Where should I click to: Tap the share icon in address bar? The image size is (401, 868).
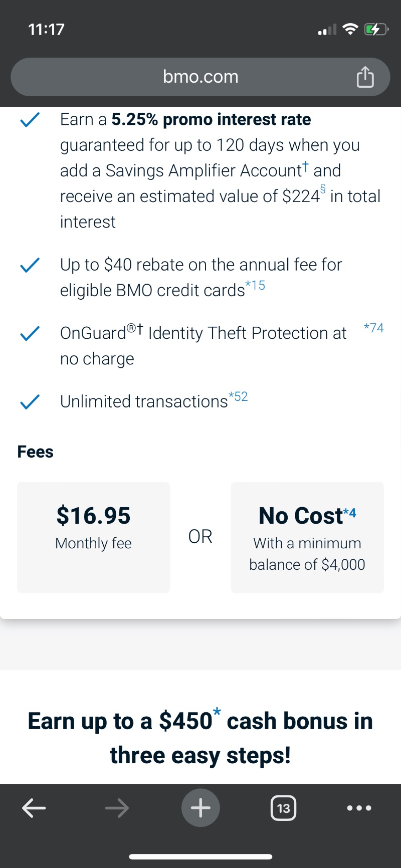click(365, 77)
